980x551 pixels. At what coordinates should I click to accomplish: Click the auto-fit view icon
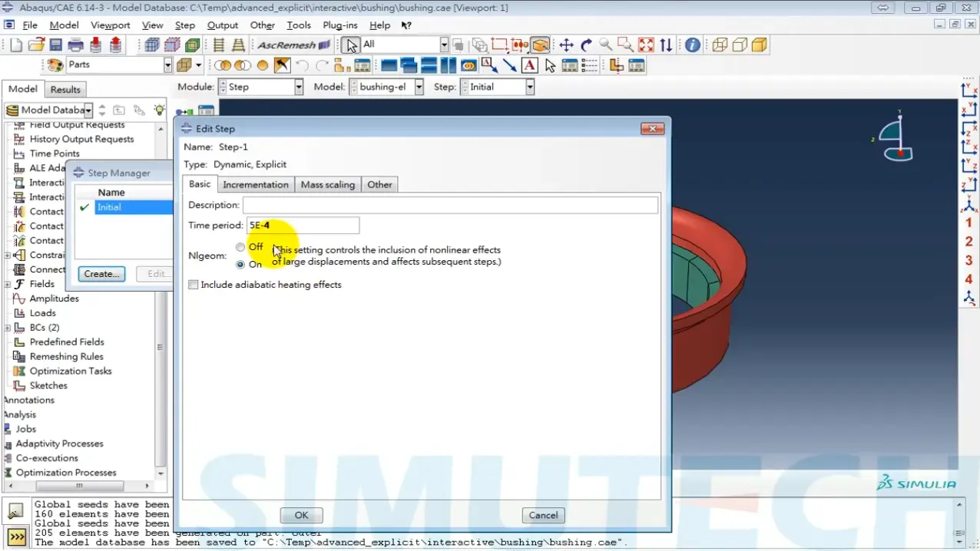[x=646, y=45]
